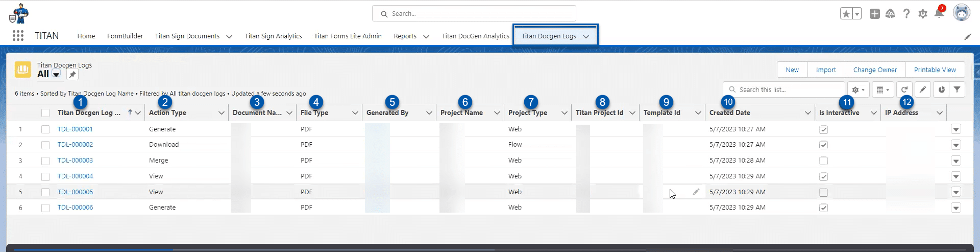Open the list view controls gear dropdown
Image resolution: width=980 pixels, height=252 pixels.
(x=858, y=89)
